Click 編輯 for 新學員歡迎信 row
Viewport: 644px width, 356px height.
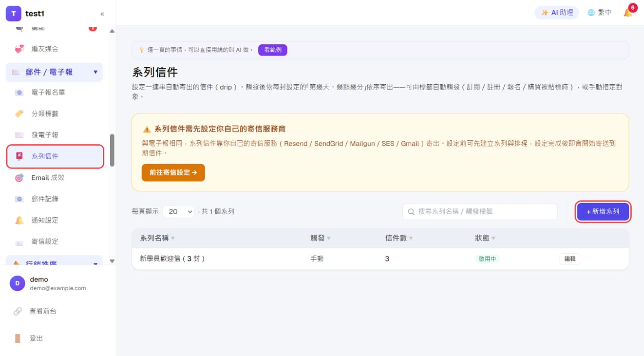pyautogui.click(x=570, y=259)
